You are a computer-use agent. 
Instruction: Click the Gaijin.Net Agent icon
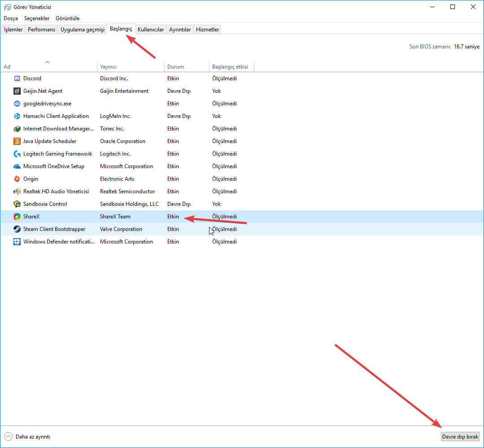pos(17,91)
